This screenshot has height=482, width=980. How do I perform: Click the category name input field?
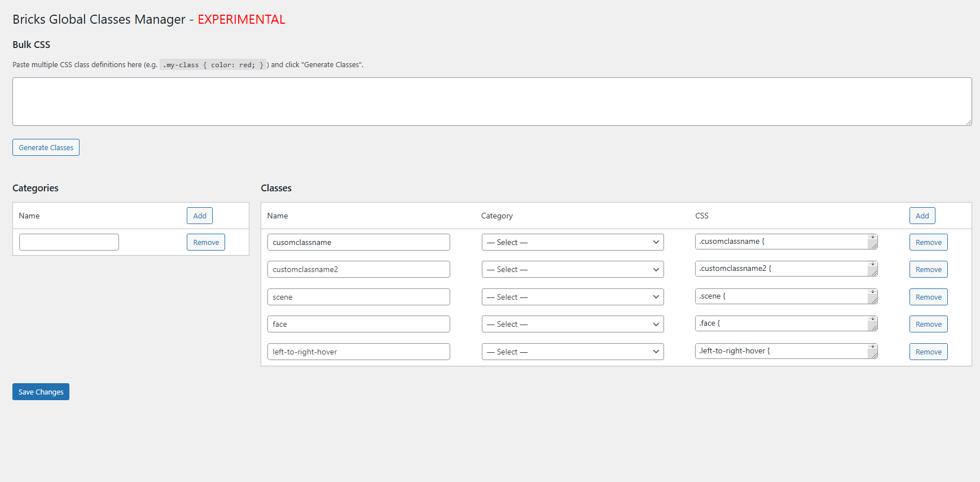69,242
